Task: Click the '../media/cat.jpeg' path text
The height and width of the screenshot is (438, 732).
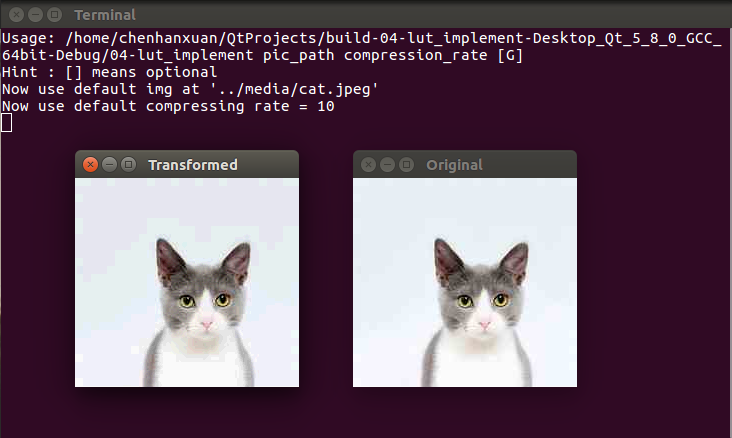Action: tap(294, 89)
